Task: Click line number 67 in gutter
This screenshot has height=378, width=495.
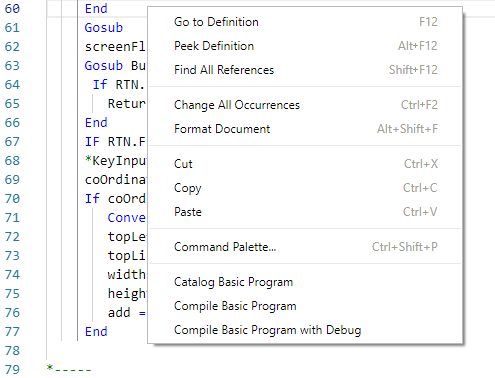Action: click(x=12, y=142)
